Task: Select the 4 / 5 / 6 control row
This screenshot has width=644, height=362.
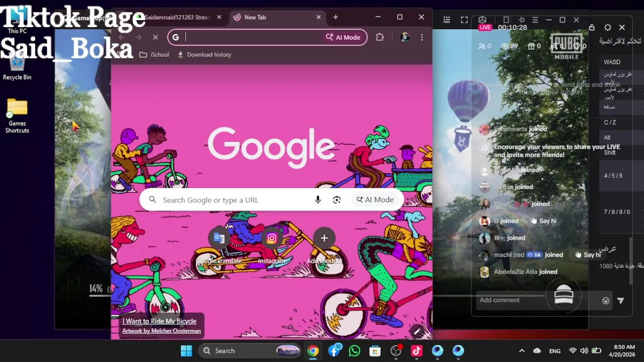Action: 621,175
